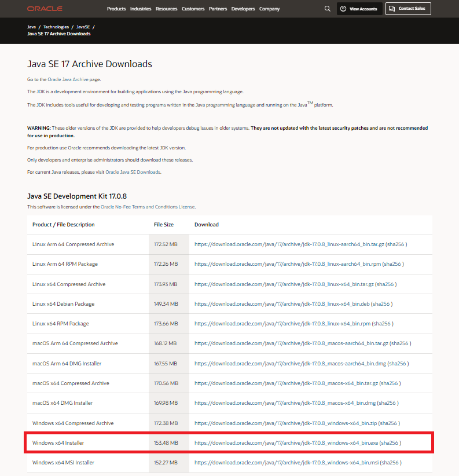Select the '149.34 MB' file size cell
The image size is (459, 476).
(x=168, y=304)
